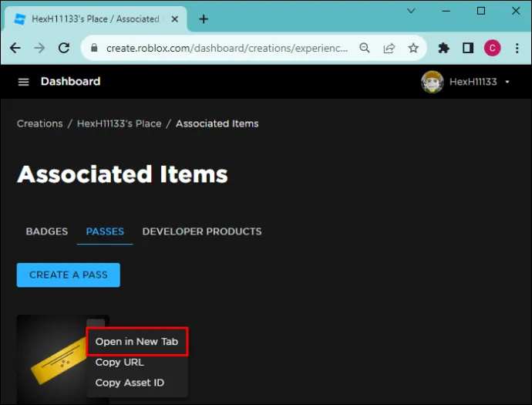
Task: Switch to DEVELOPER PRODUCTS tab
Action: 202,231
